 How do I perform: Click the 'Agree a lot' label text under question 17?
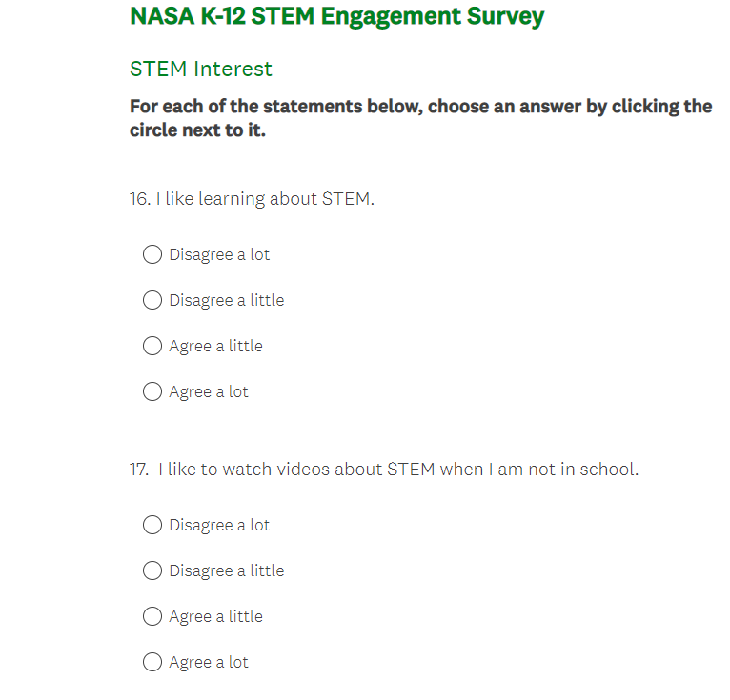coord(209,662)
